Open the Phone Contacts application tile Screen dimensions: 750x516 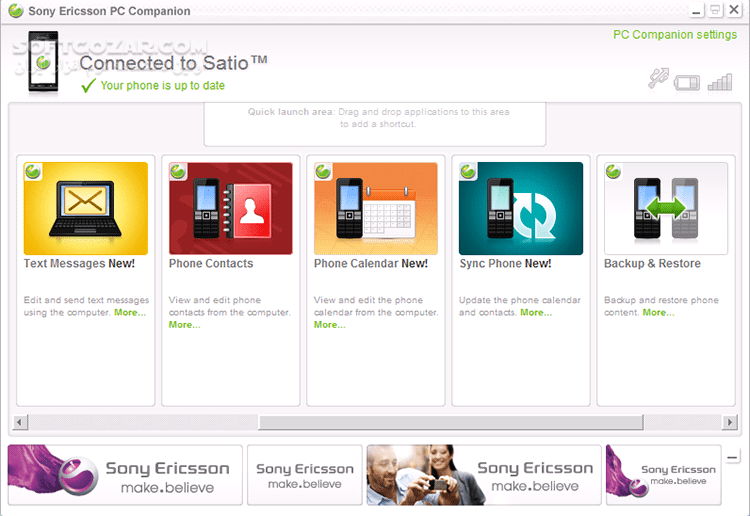coord(231,208)
